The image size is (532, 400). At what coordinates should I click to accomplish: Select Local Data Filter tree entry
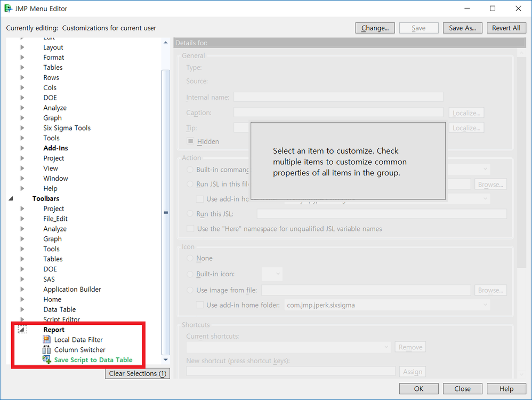[78, 340]
